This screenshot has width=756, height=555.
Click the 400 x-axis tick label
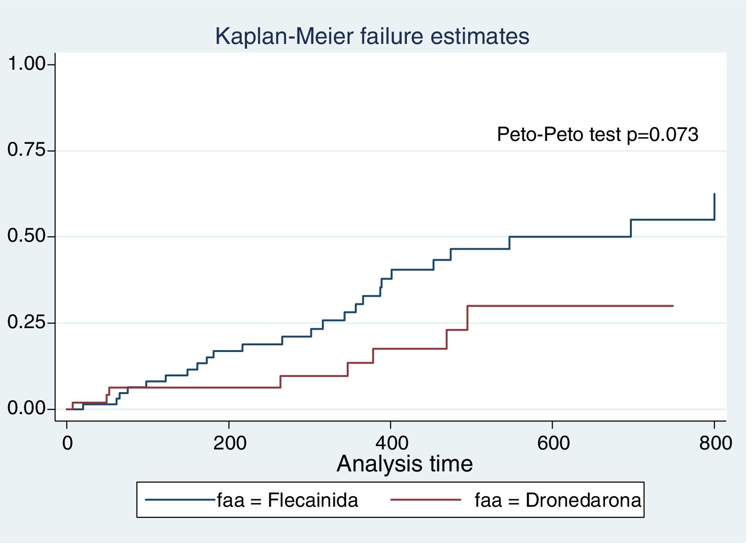[x=391, y=443]
